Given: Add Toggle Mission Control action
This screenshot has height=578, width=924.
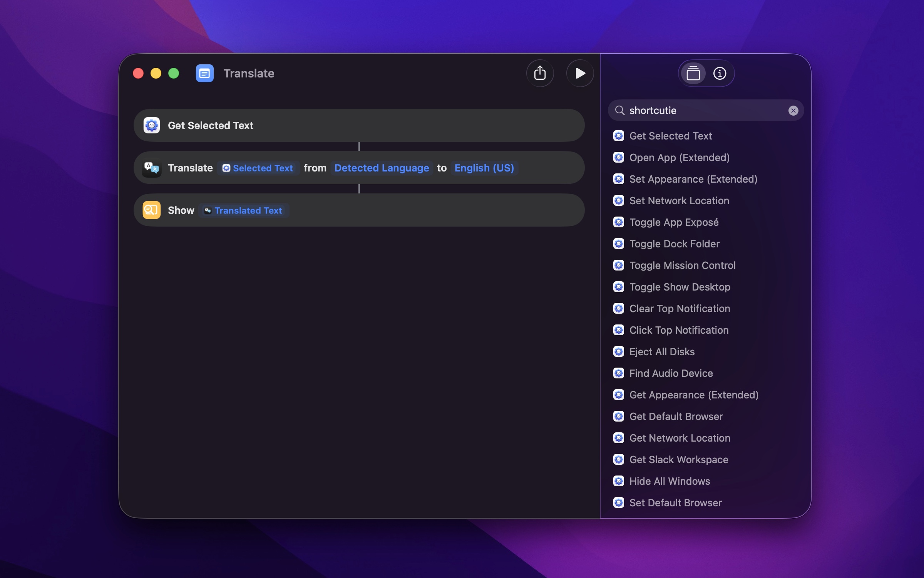Looking at the screenshot, I should (x=682, y=265).
